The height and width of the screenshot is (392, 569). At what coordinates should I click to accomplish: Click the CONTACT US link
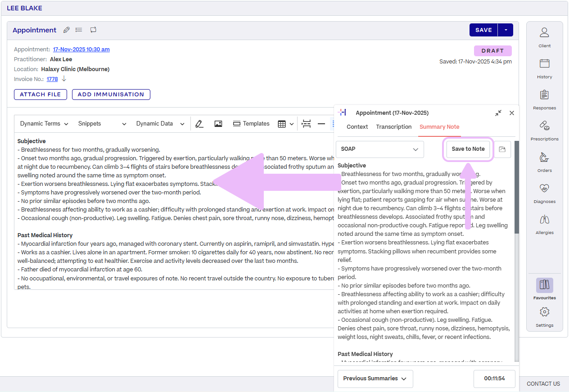543,384
